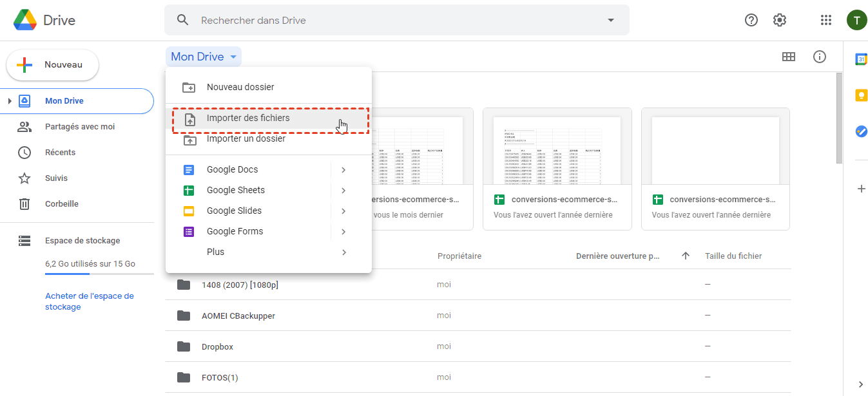Open search options dropdown arrow

611,20
